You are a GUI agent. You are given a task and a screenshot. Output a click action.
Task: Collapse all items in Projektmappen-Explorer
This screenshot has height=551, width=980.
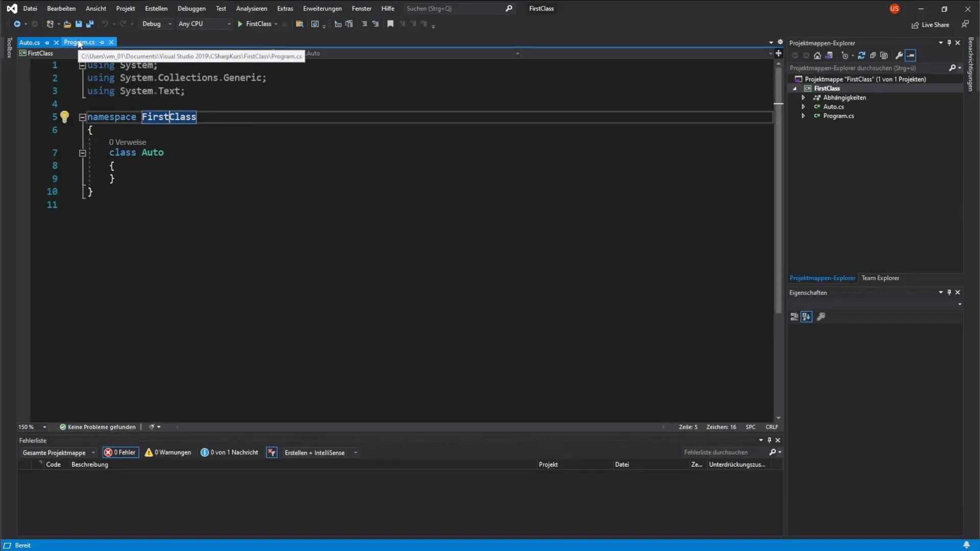(873, 56)
